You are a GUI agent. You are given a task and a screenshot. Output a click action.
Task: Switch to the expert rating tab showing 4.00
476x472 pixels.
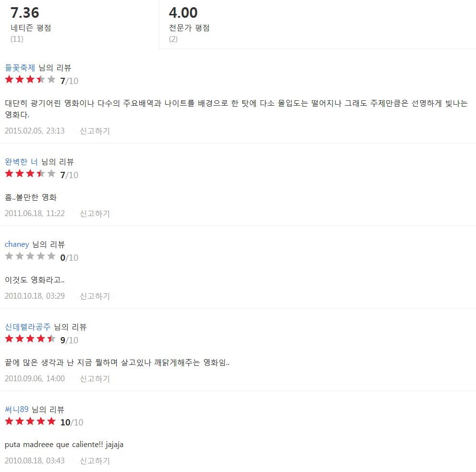pyautogui.click(x=317, y=24)
